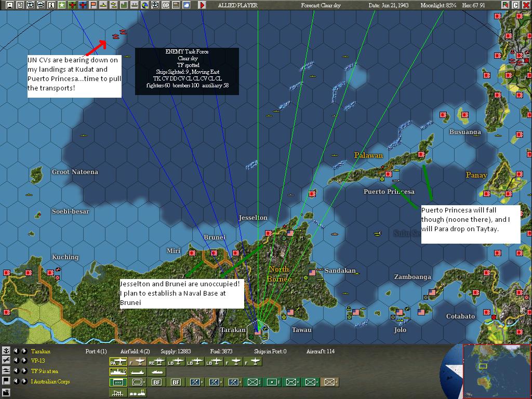Open the green star icon in toolbar

pyautogui.click(x=61, y=5)
